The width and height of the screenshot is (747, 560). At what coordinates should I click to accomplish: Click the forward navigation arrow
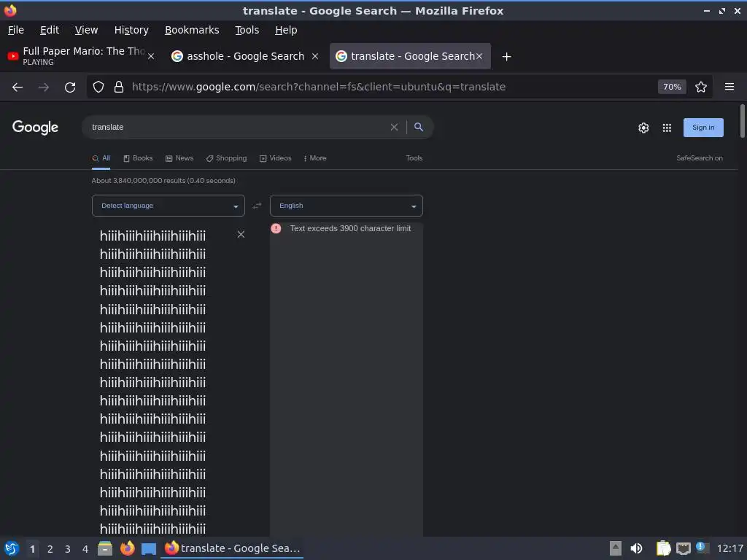pyautogui.click(x=44, y=87)
